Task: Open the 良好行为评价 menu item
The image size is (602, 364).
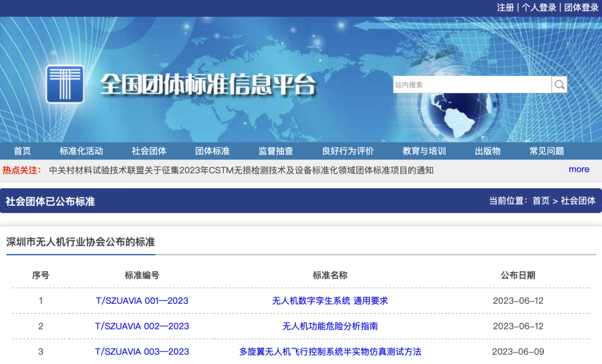Action: pos(348,151)
